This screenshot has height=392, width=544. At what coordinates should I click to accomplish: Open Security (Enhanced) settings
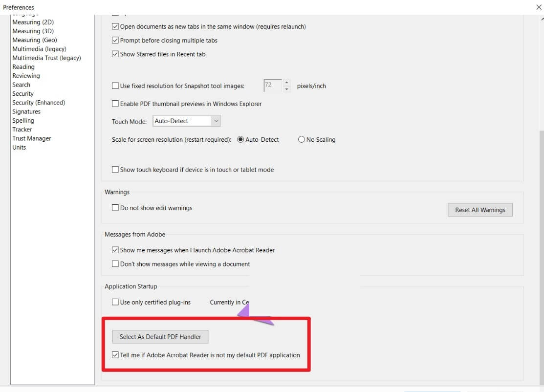39,102
